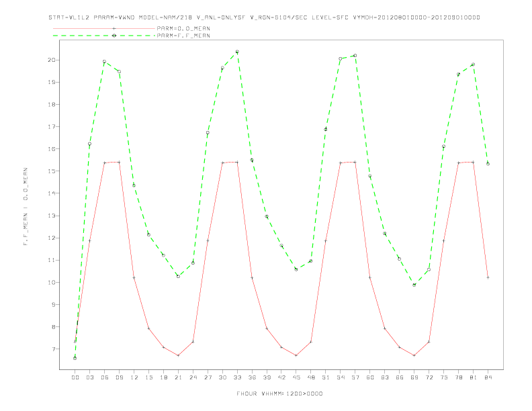Click the x-axis tick label 33
The height and width of the screenshot is (411, 532).
(237, 377)
